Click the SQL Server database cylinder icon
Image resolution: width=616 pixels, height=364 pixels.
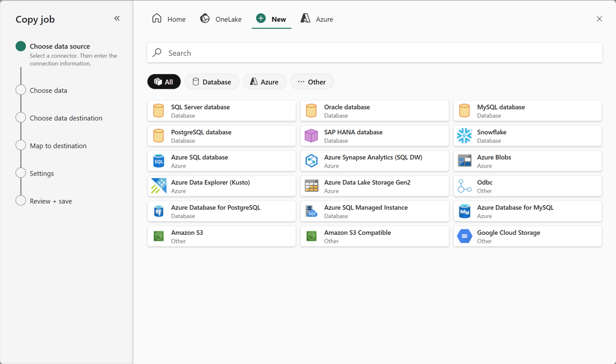(x=158, y=111)
